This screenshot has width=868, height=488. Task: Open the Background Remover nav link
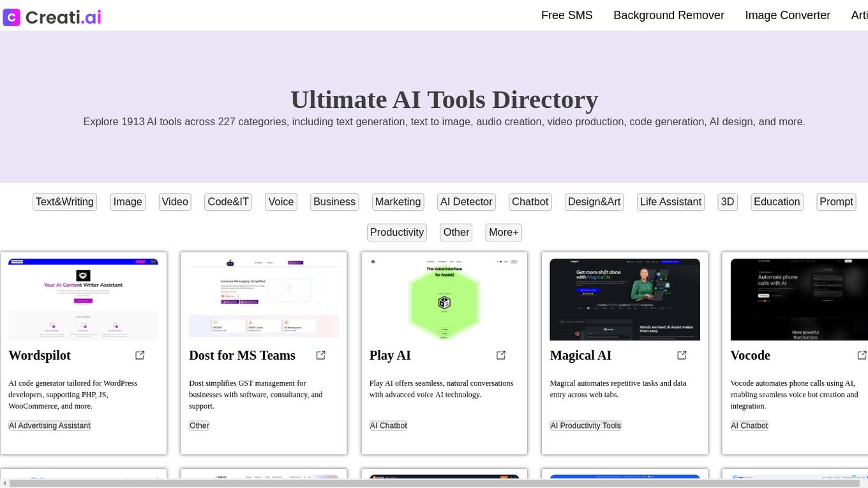click(x=669, y=15)
